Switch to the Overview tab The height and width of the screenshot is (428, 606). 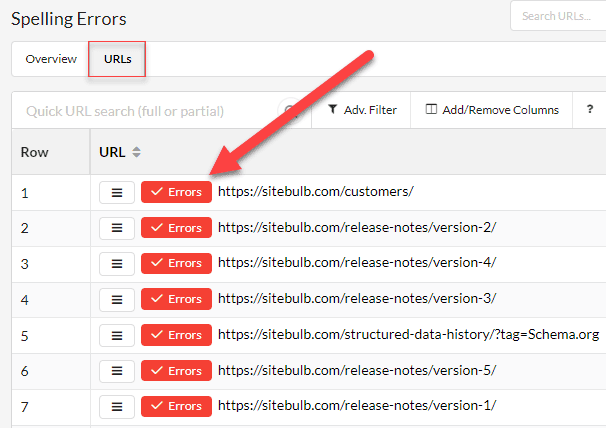tap(51, 59)
